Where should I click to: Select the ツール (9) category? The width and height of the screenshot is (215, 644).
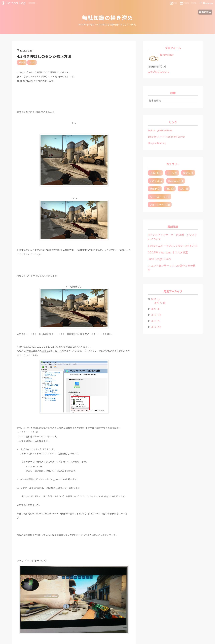click(172, 173)
